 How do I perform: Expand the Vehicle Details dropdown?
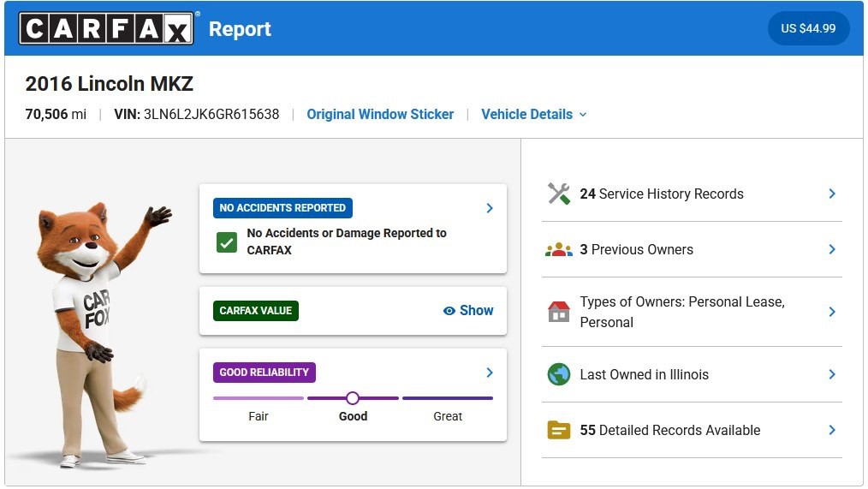coord(533,114)
